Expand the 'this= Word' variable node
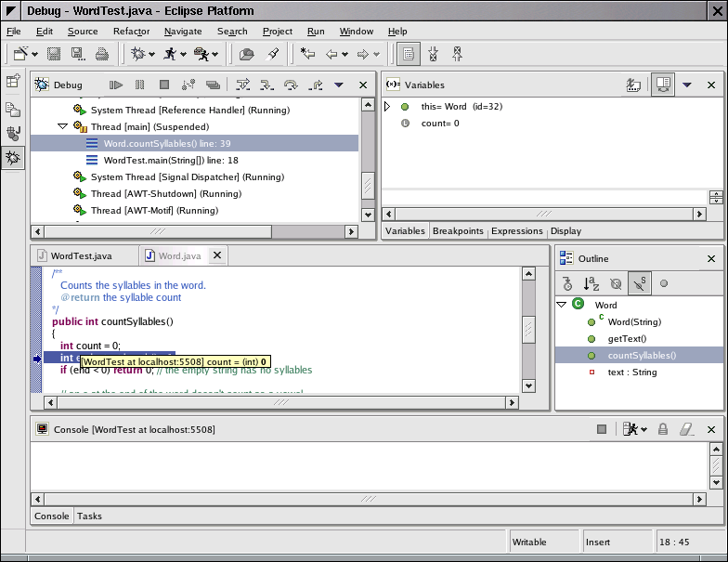The width and height of the screenshot is (728, 562). [388, 107]
